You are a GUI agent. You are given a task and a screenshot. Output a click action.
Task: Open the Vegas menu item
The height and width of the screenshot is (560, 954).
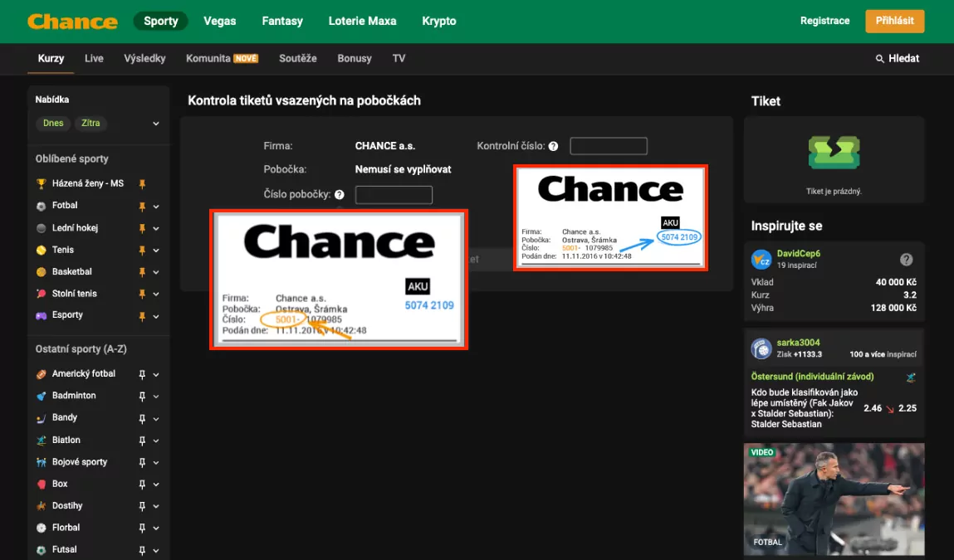coord(219,21)
